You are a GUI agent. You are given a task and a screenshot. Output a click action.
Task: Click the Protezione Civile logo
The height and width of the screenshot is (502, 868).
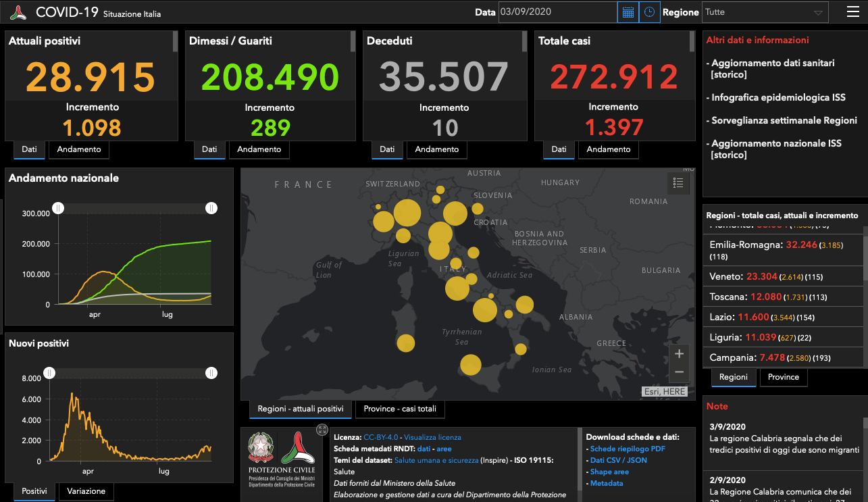click(x=282, y=459)
